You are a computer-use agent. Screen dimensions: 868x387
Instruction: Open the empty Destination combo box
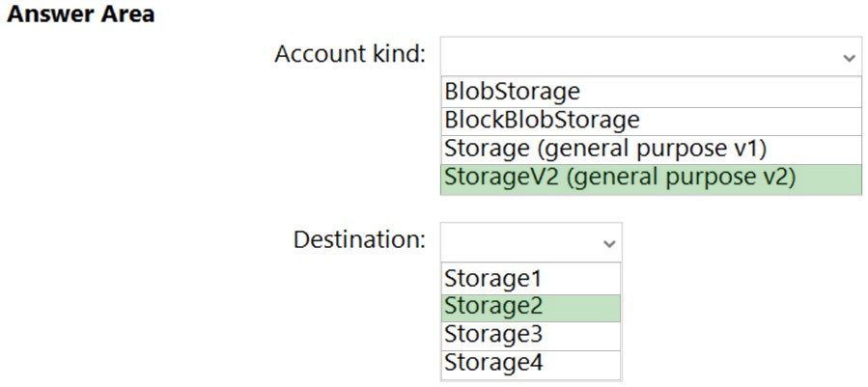(531, 242)
